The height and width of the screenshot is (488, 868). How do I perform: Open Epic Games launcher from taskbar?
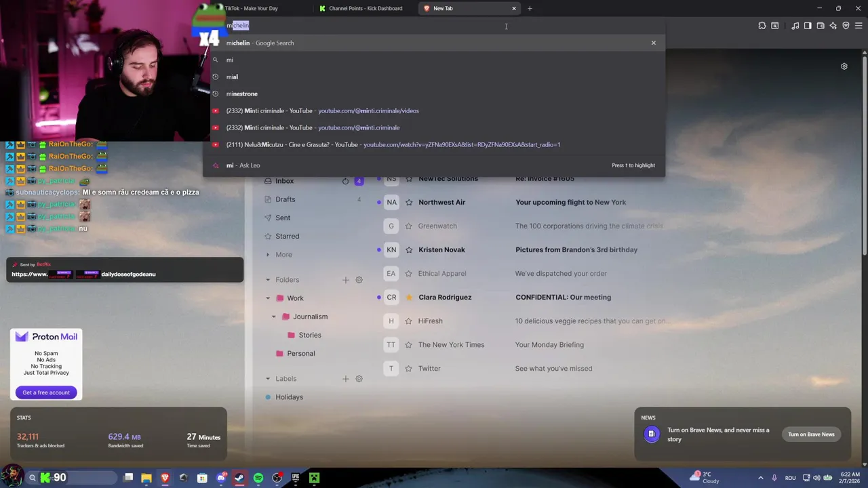coord(296,478)
